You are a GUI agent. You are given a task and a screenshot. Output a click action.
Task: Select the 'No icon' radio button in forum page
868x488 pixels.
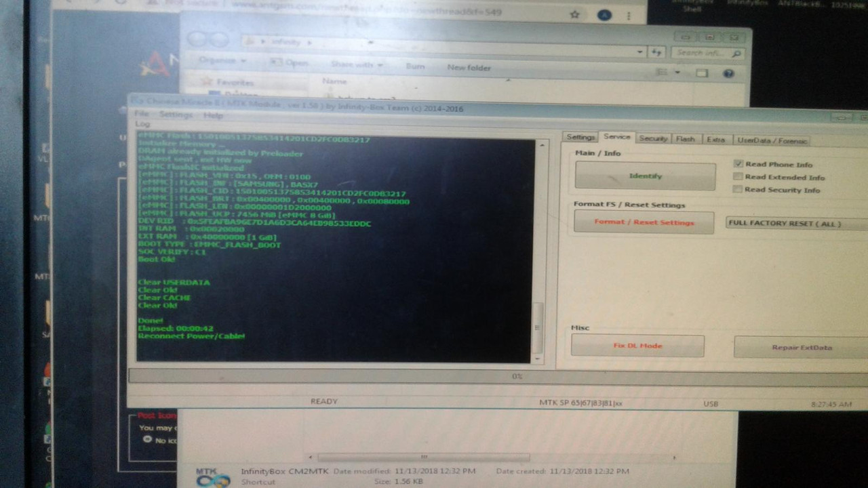(147, 439)
